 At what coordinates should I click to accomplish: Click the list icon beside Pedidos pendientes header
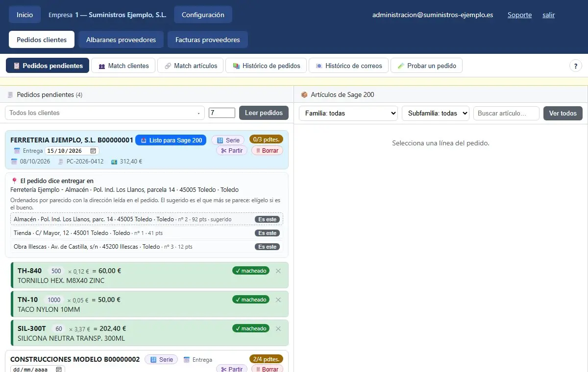tap(10, 94)
